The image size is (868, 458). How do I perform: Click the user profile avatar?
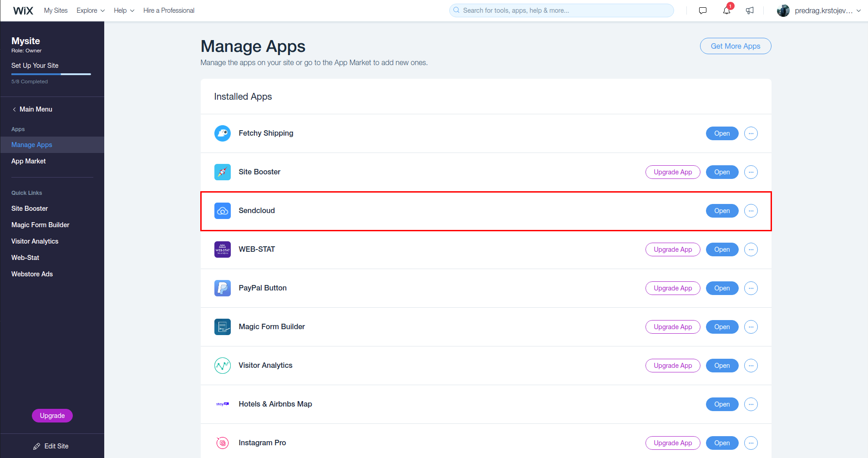(783, 10)
